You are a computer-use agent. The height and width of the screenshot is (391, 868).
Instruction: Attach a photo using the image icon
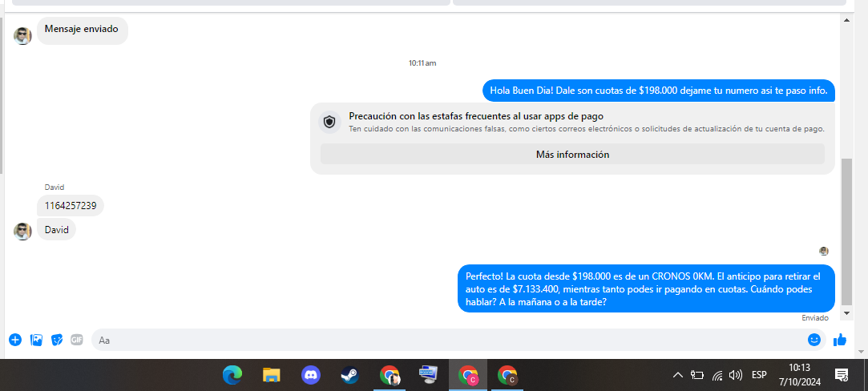[x=36, y=340]
